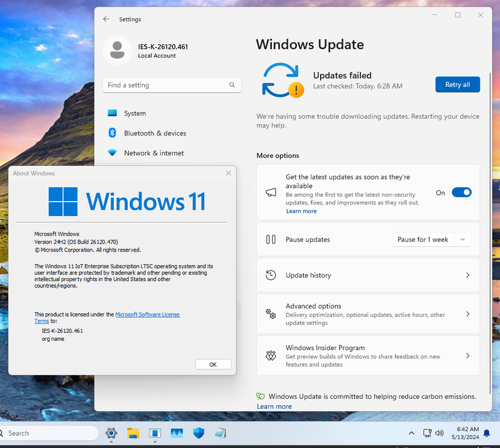Go back using the Settings back arrow
Viewport: 500px width, 448px height.
pos(106,19)
